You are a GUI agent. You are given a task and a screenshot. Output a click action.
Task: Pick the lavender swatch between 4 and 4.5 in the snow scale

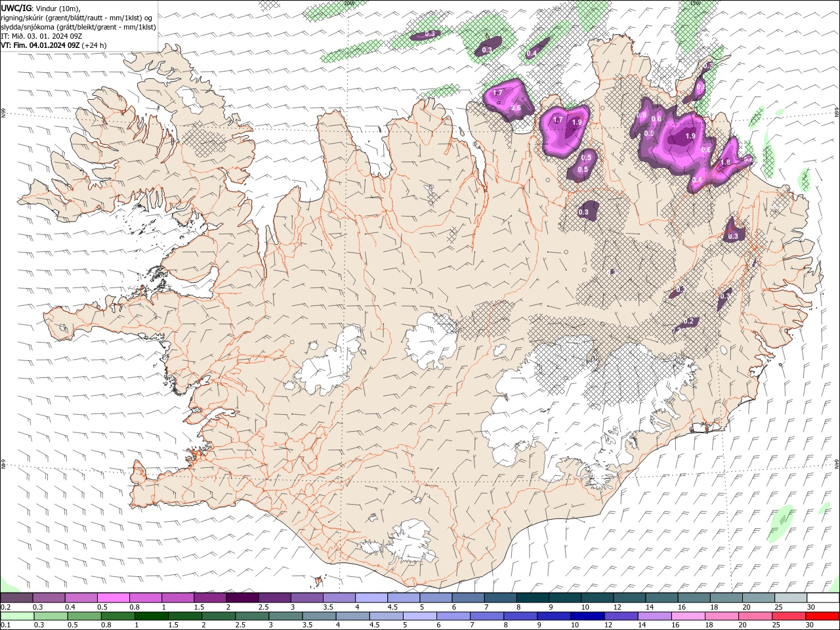(371, 598)
